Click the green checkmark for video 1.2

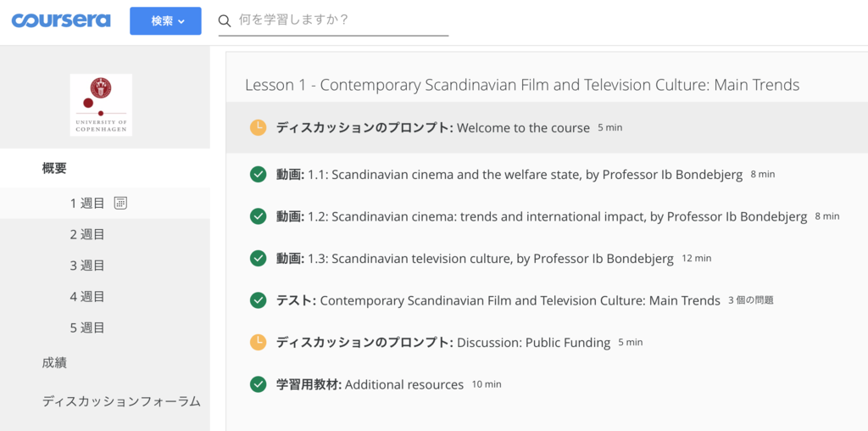pos(258,216)
